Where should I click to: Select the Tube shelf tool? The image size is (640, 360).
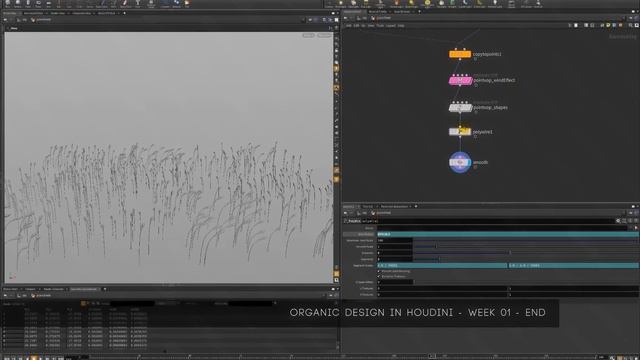(x=28, y=4)
